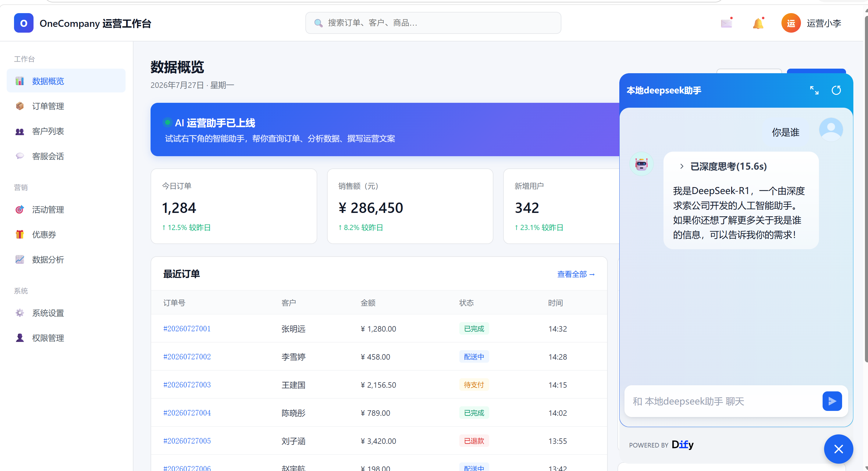Open the mail envelope icon in header
Screen dimensions: 868x471
point(727,23)
